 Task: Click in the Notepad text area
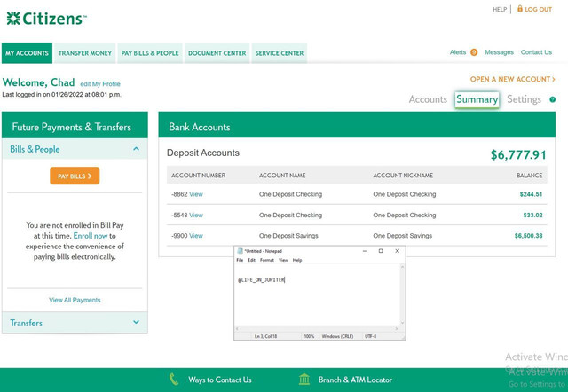coord(317,295)
